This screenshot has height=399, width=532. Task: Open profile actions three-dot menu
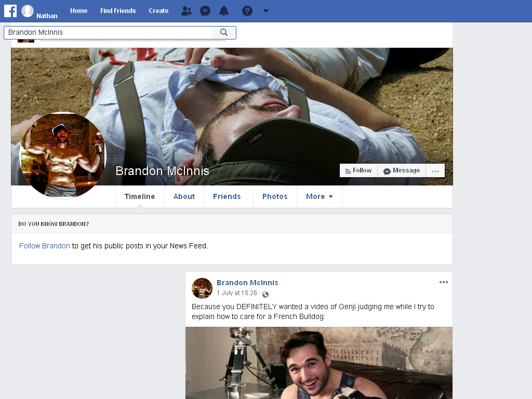(x=435, y=170)
